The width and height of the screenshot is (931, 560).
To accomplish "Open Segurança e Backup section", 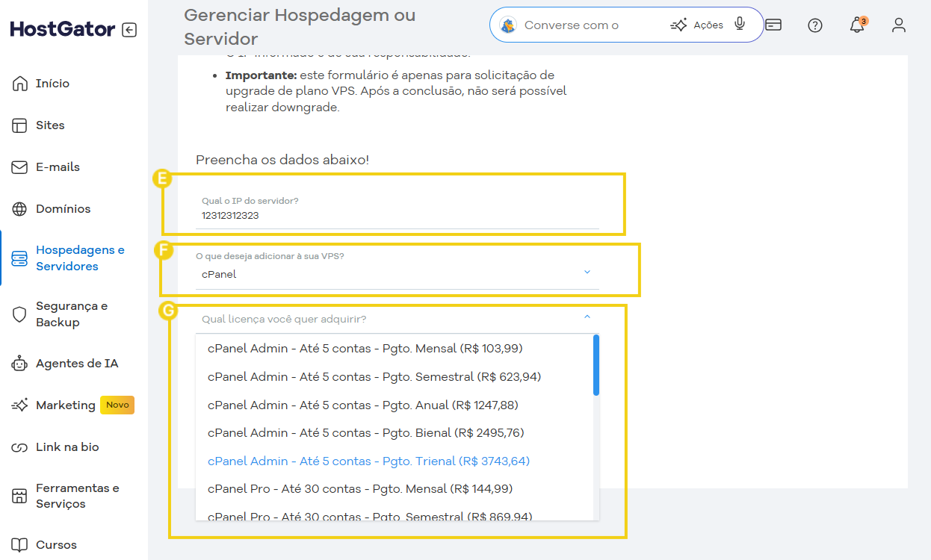I will point(71,314).
